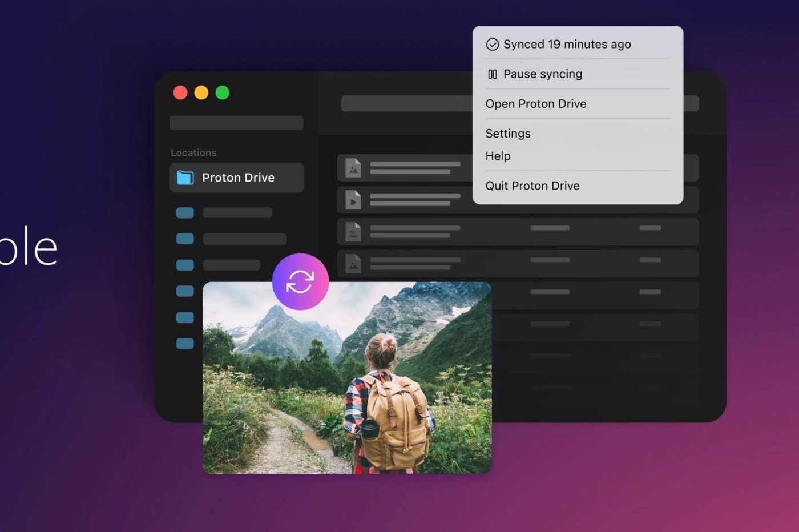Click the pause icon beside Pause syncing
The width and height of the screenshot is (799, 532).
coord(493,74)
